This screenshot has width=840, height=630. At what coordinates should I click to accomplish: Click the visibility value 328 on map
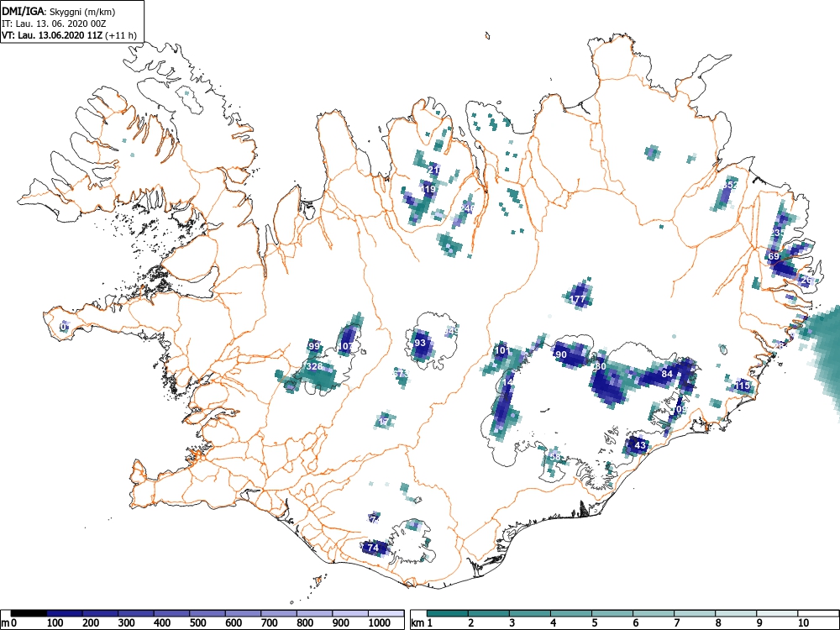[x=314, y=366]
